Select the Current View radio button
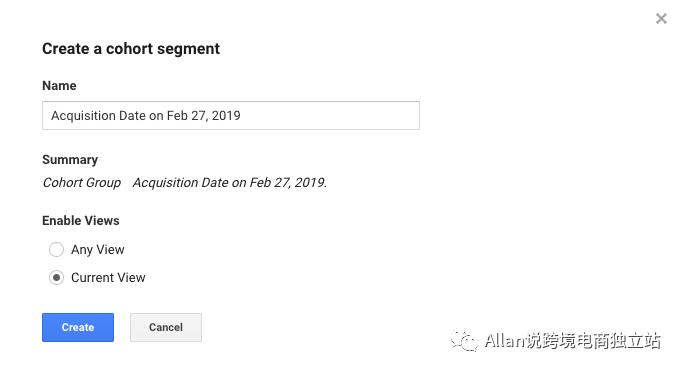 tap(57, 277)
